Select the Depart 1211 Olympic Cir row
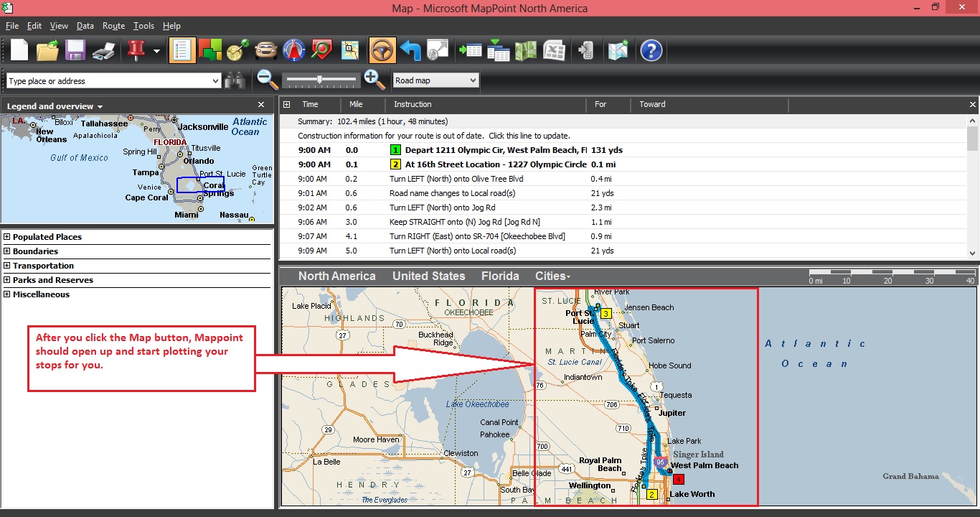This screenshot has width=980, height=517. point(623,150)
